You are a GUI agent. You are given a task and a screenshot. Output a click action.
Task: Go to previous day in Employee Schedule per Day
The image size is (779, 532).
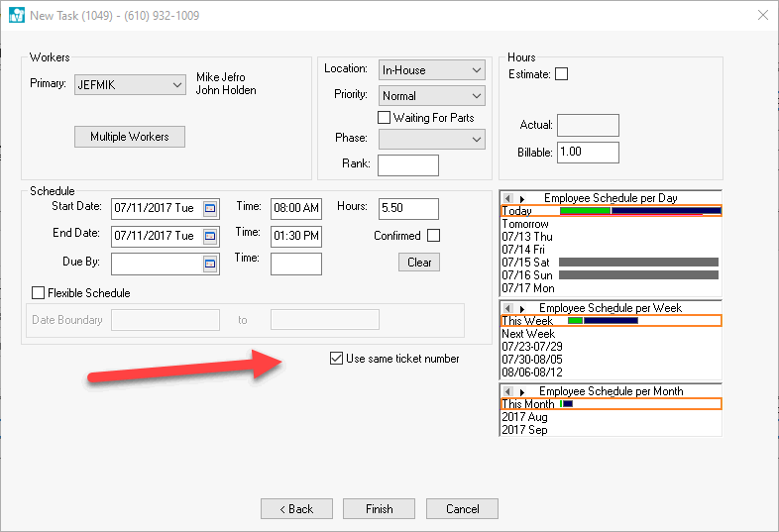[507, 198]
